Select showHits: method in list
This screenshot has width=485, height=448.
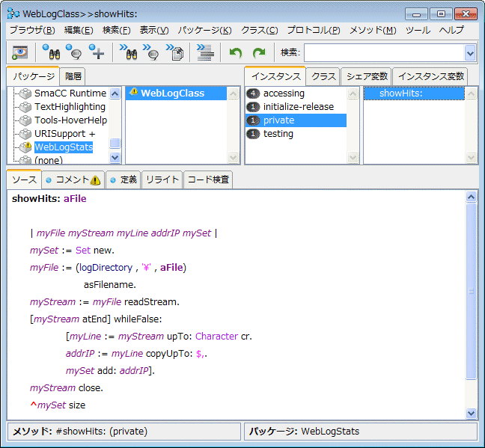[398, 93]
